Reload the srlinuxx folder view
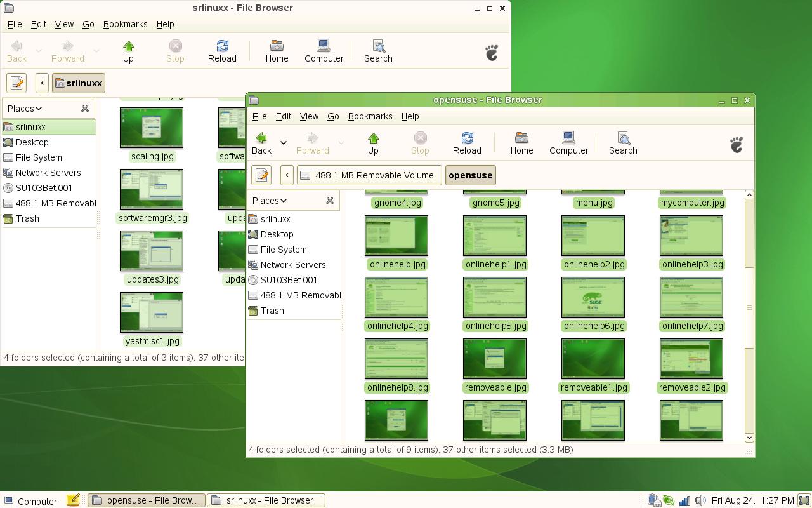The image size is (812, 508). click(222, 51)
